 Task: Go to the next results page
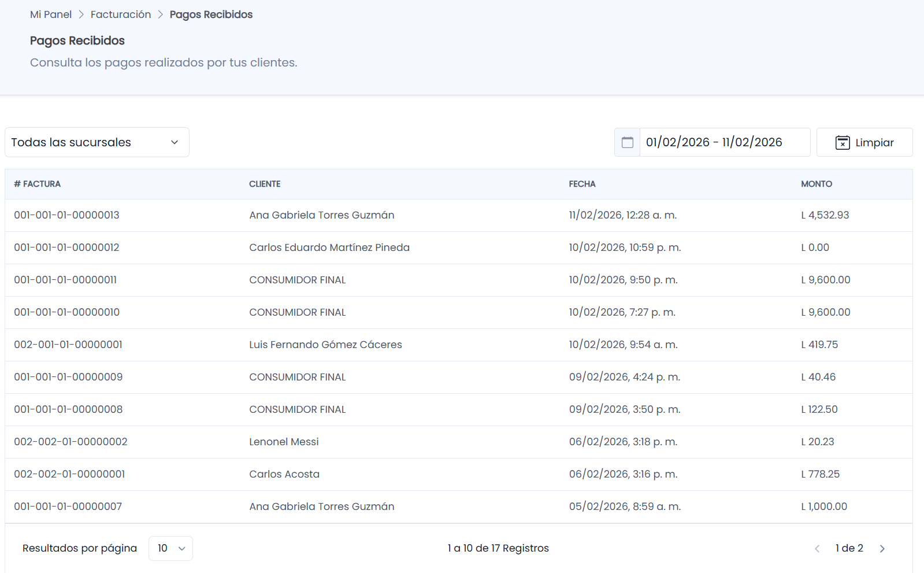pyautogui.click(x=882, y=549)
